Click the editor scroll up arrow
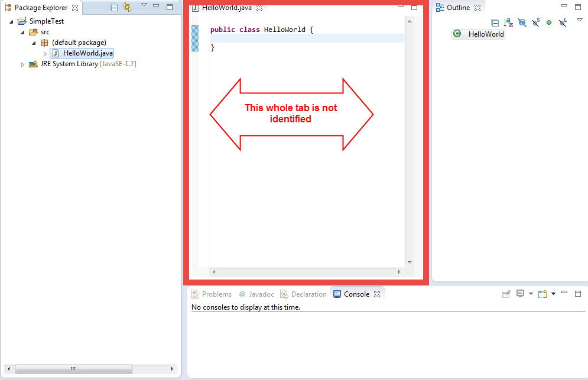 click(x=410, y=21)
